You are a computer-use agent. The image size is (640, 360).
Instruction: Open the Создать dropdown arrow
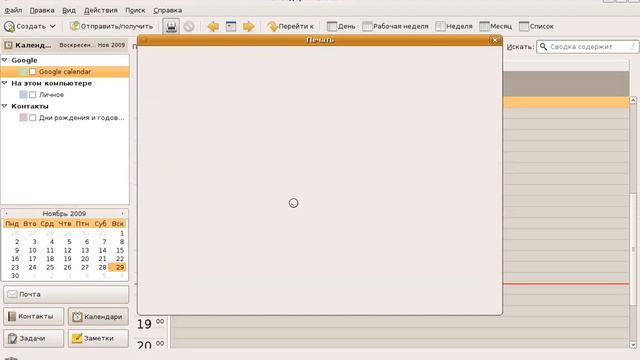(53, 26)
